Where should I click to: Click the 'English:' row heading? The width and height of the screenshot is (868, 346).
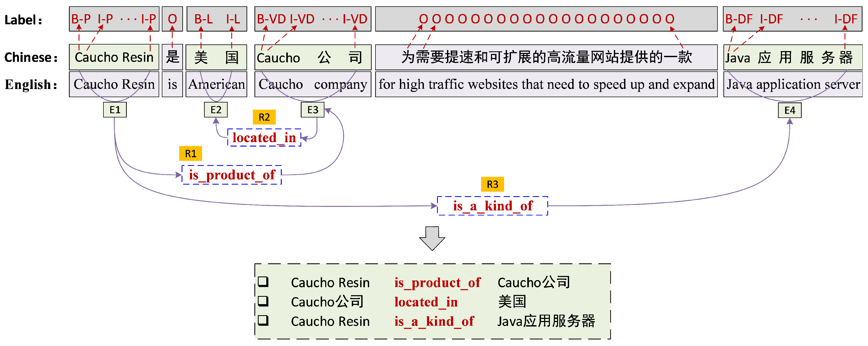[31, 84]
